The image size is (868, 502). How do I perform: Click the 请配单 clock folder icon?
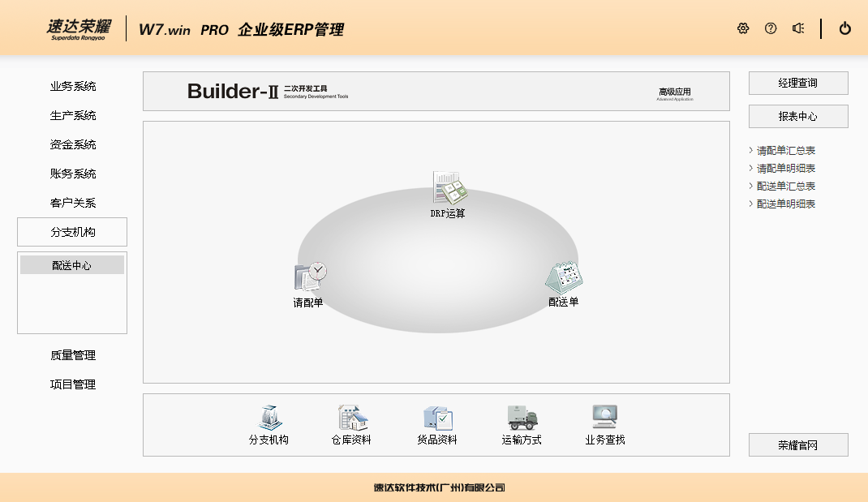pos(310,277)
